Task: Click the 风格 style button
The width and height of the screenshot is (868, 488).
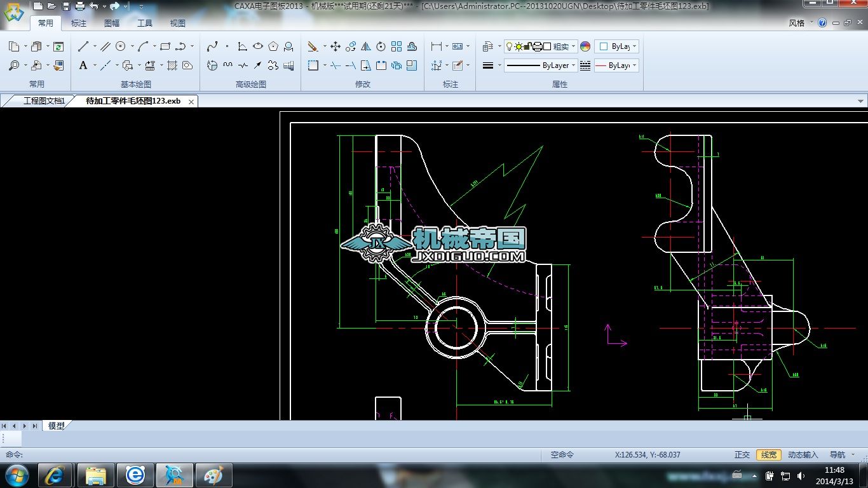Action: (x=797, y=23)
